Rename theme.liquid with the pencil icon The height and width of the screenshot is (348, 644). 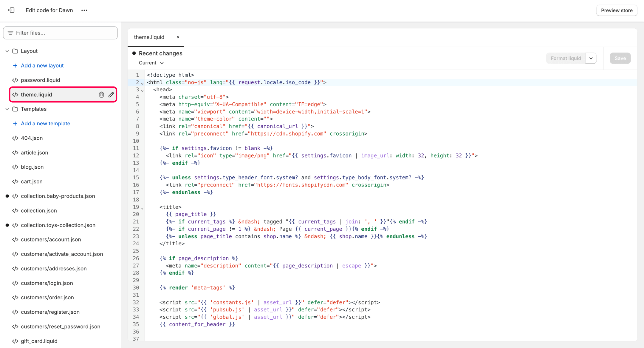(x=111, y=95)
